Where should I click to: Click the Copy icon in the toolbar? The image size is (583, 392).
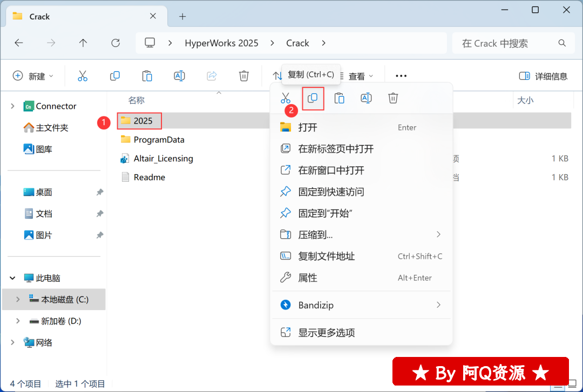(x=115, y=76)
